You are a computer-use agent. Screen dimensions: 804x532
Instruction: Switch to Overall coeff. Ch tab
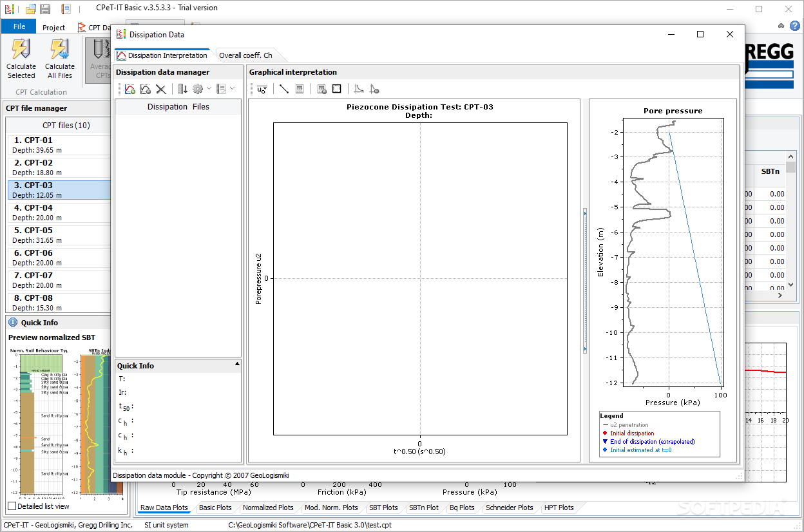[245, 55]
